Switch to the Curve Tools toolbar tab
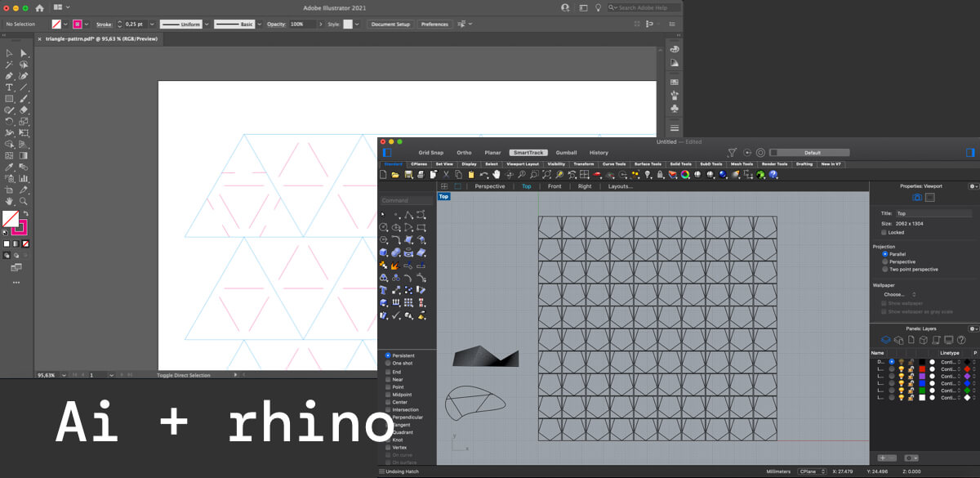This screenshot has height=478, width=980. [614, 164]
